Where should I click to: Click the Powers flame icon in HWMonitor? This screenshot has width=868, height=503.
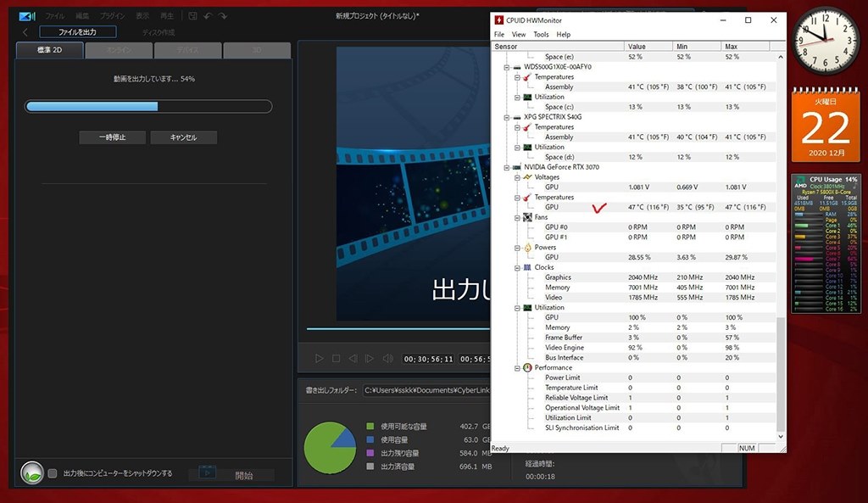coord(527,247)
